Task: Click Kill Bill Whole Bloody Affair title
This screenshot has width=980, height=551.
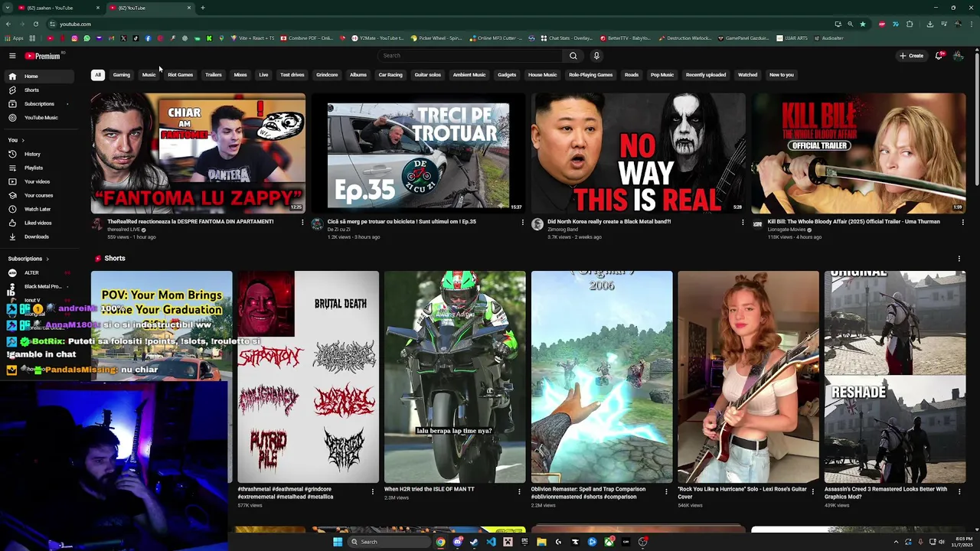Action: pyautogui.click(x=854, y=222)
